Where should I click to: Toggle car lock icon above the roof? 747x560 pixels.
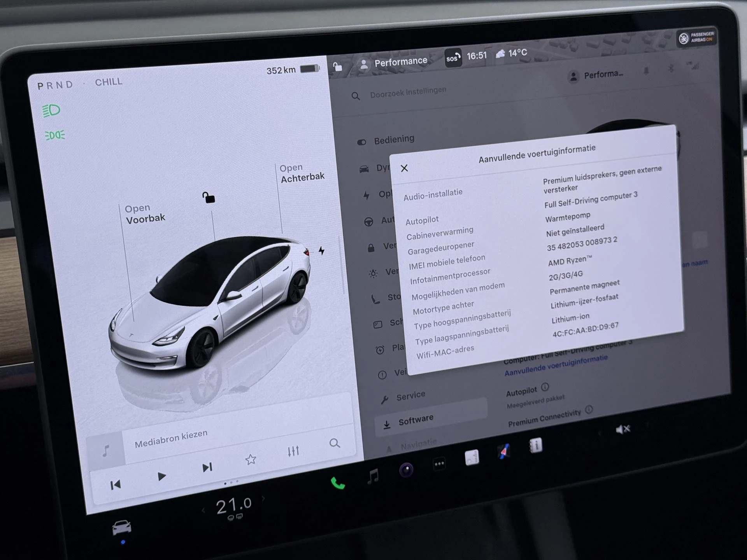point(209,198)
